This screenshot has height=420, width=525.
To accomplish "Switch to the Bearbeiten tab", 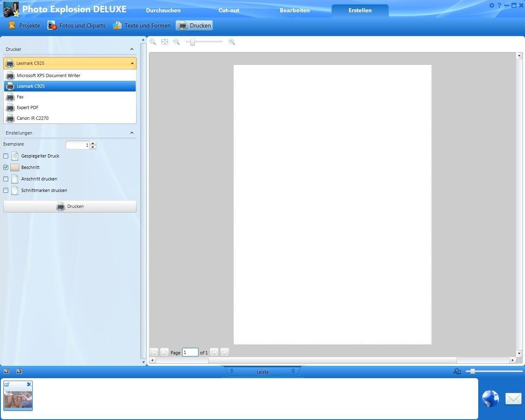I will (294, 10).
